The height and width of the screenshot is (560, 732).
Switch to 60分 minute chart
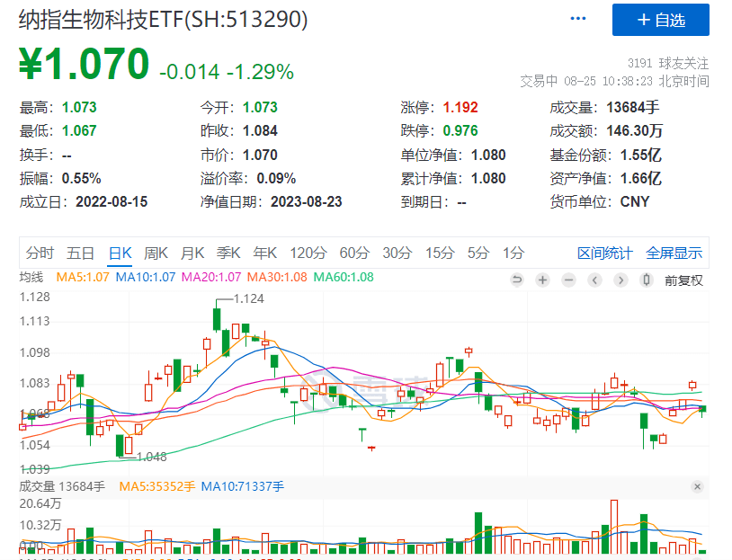coord(354,253)
